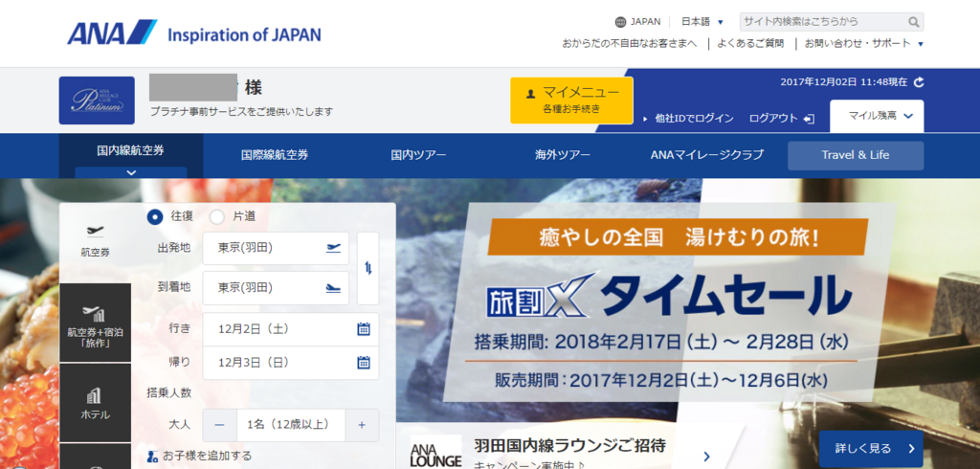
Task: Click the ANA Mileage Club Platinum badge
Action: [97, 100]
